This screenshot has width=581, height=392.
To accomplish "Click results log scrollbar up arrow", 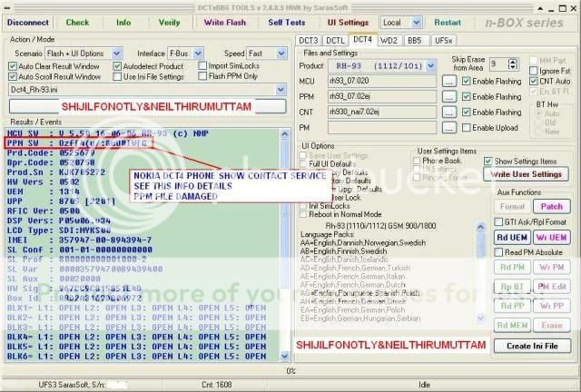I will (x=284, y=134).
